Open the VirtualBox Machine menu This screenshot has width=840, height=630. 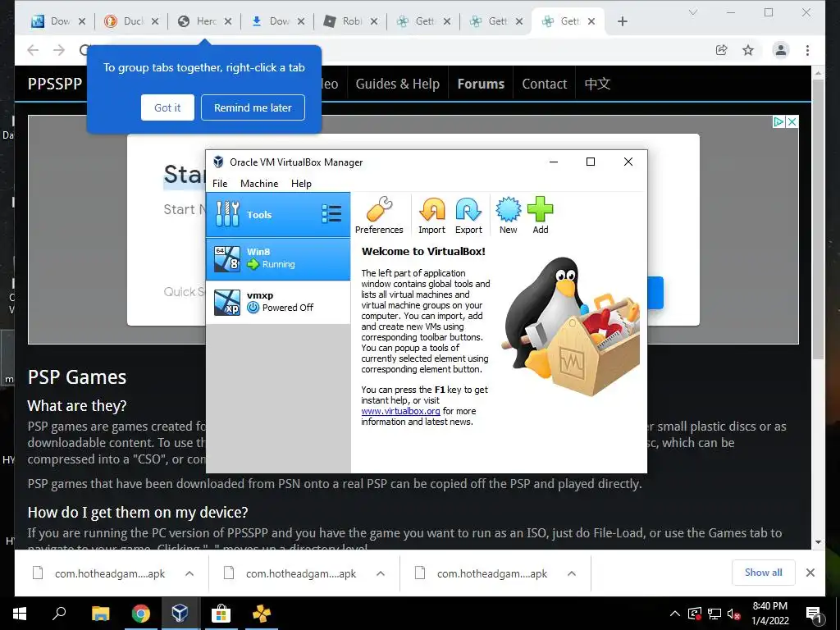tap(259, 183)
